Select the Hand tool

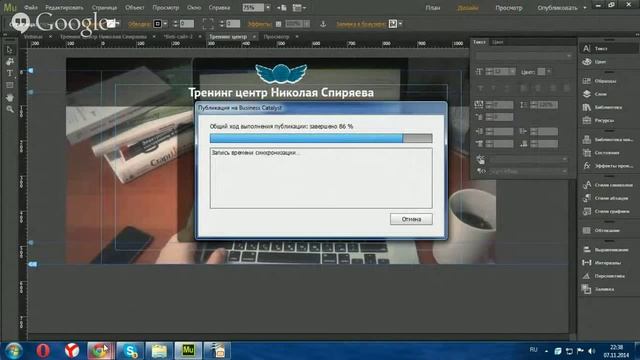[x=10, y=98]
